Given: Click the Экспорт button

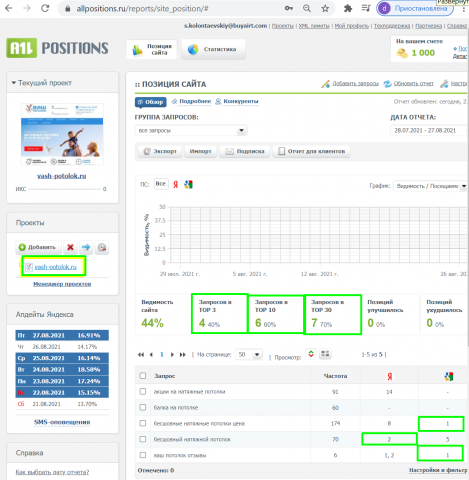Looking at the screenshot, I should pos(160,151).
